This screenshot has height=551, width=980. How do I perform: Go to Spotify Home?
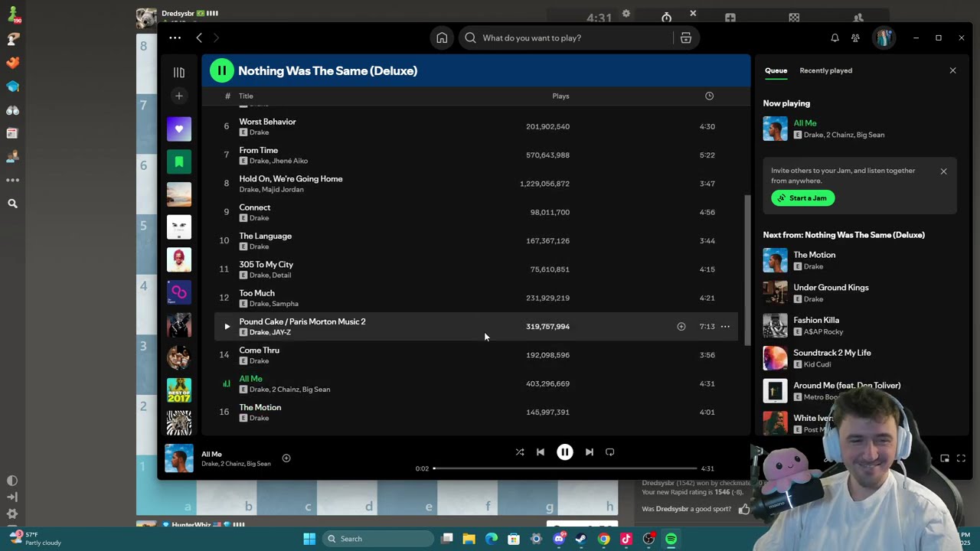[442, 37]
